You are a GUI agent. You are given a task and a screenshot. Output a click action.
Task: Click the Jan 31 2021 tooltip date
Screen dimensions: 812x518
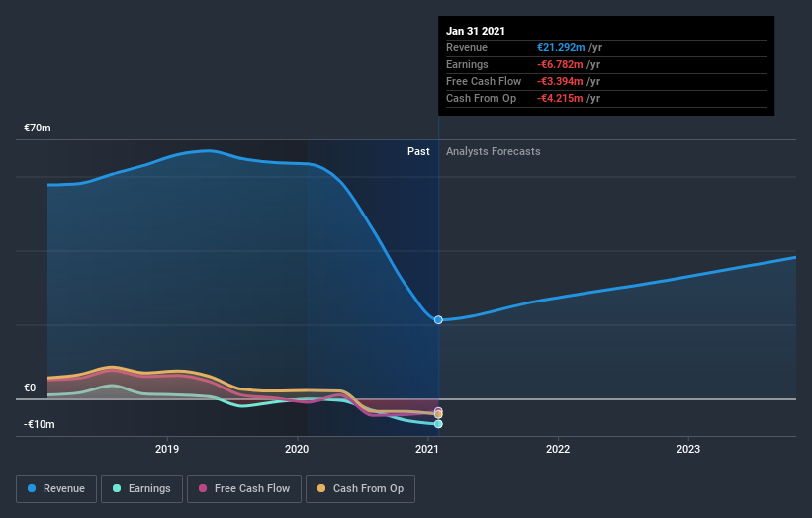click(476, 31)
